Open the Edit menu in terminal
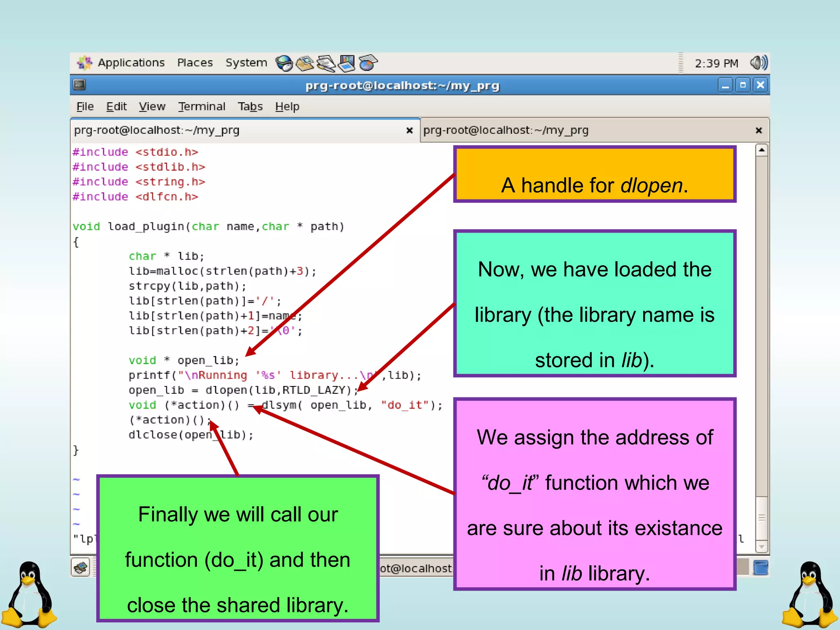The height and width of the screenshot is (630, 840). (116, 107)
